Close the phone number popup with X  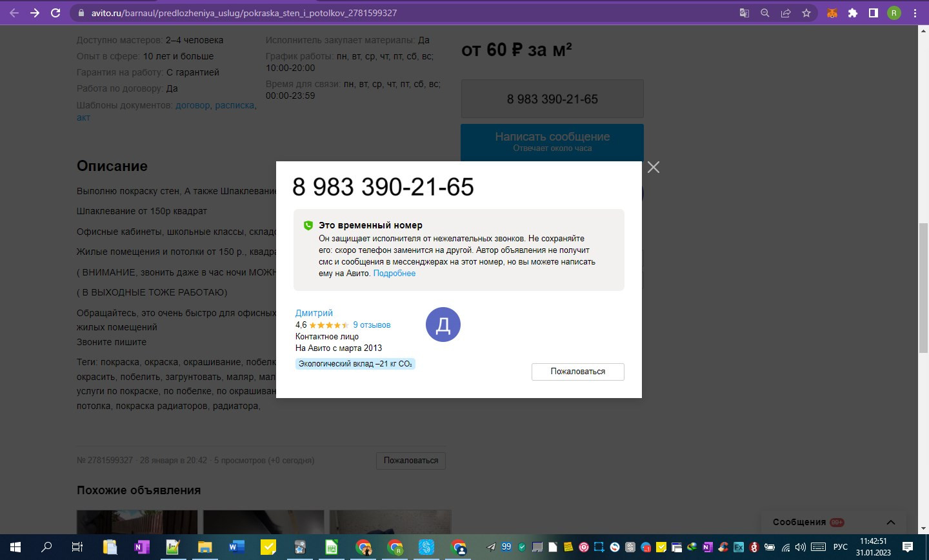(654, 167)
